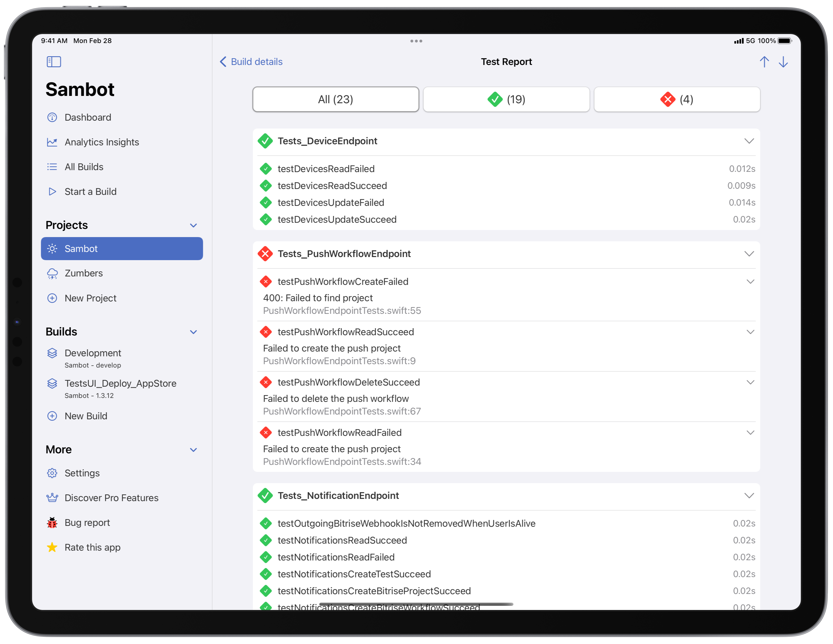Click "400: Failed to find project" message

(x=318, y=298)
